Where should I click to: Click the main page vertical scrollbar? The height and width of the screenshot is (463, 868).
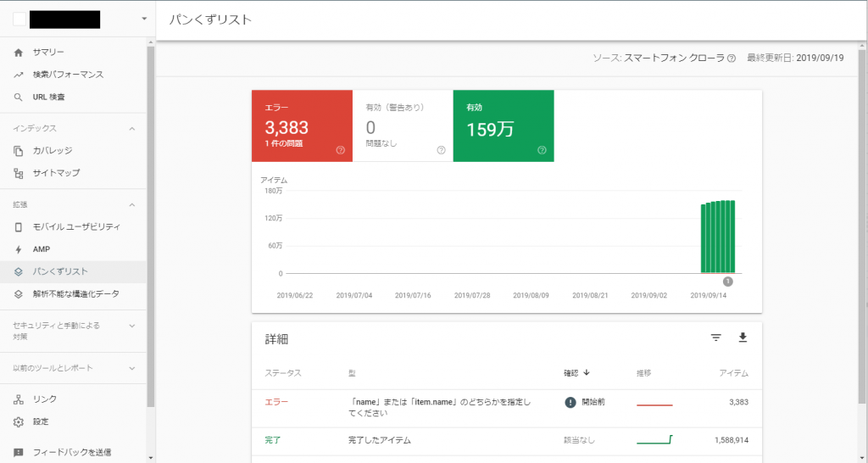point(862,227)
